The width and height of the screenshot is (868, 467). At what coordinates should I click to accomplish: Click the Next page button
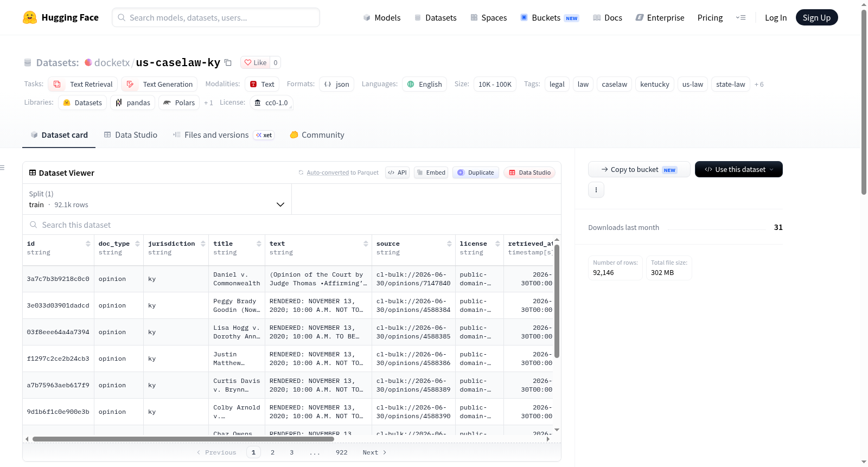click(x=374, y=452)
